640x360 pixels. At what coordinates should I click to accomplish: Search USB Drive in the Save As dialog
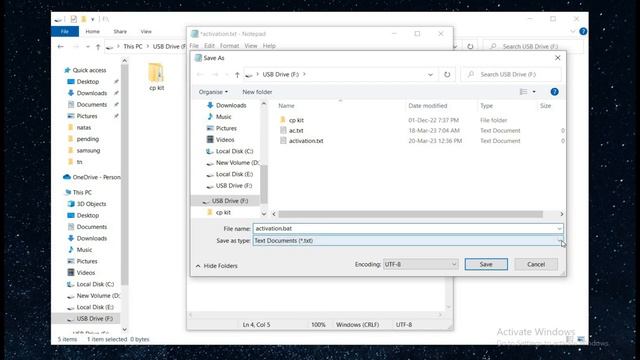click(511, 74)
